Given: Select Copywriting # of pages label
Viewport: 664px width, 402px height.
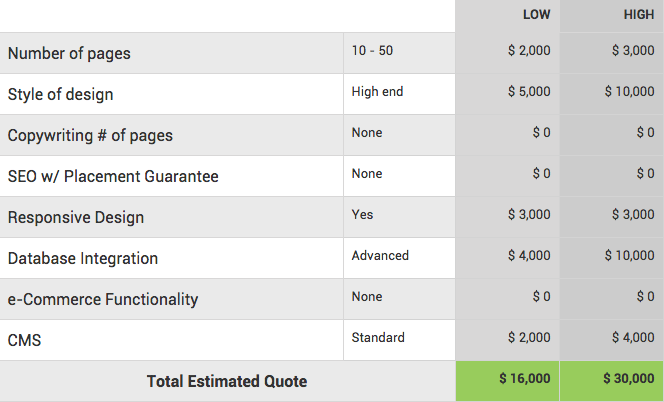Looking at the screenshot, I should click(90, 136).
